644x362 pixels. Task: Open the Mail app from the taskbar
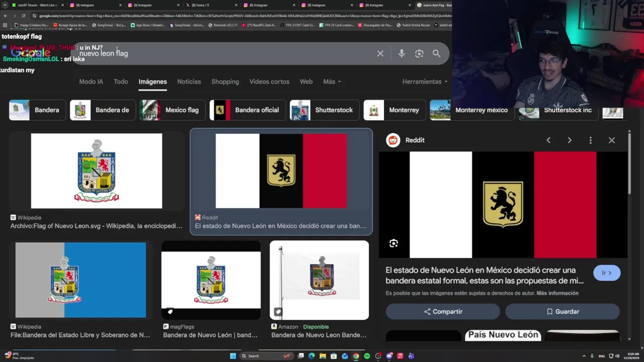tap(345, 356)
